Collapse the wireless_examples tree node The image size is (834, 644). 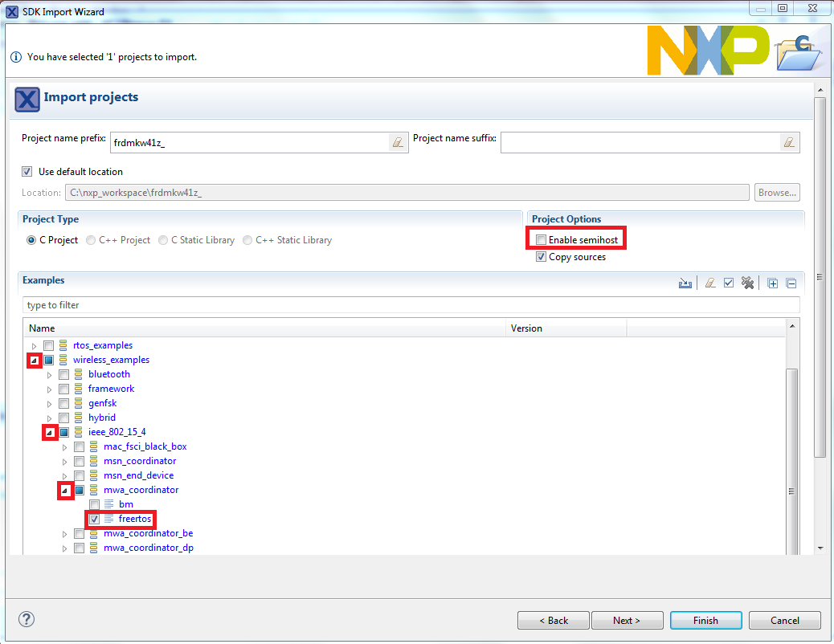click(x=35, y=360)
